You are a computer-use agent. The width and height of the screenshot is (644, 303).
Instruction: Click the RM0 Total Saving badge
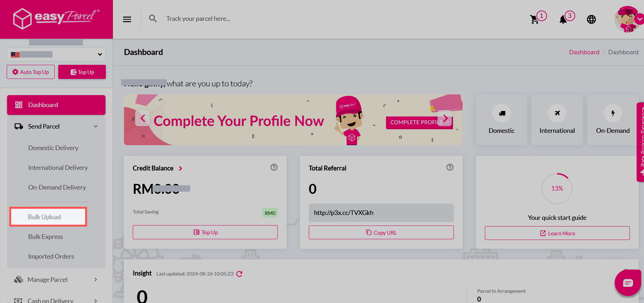pyautogui.click(x=270, y=213)
